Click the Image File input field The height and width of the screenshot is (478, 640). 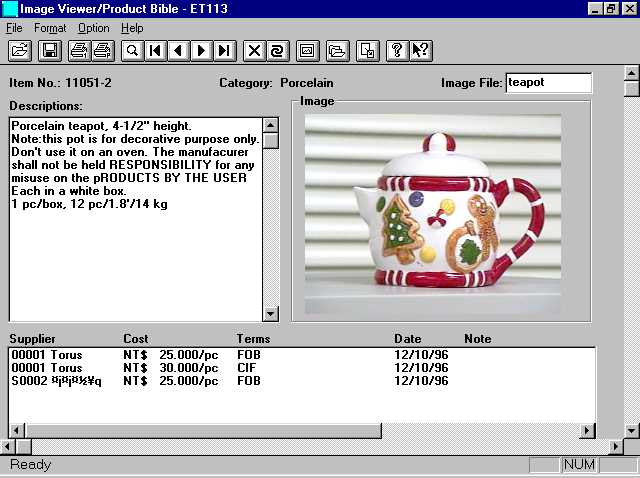pos(549,82)
